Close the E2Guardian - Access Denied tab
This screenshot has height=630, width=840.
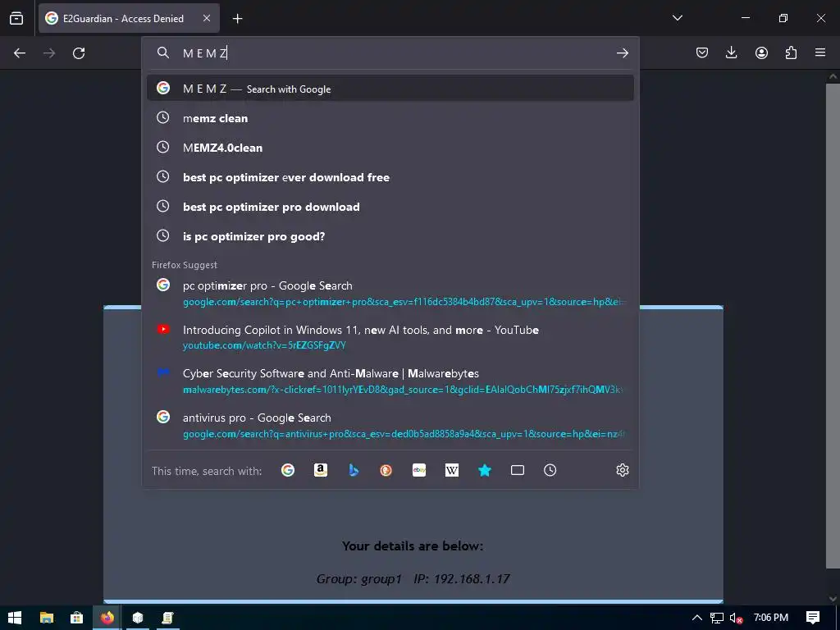(x=207, y=18)
